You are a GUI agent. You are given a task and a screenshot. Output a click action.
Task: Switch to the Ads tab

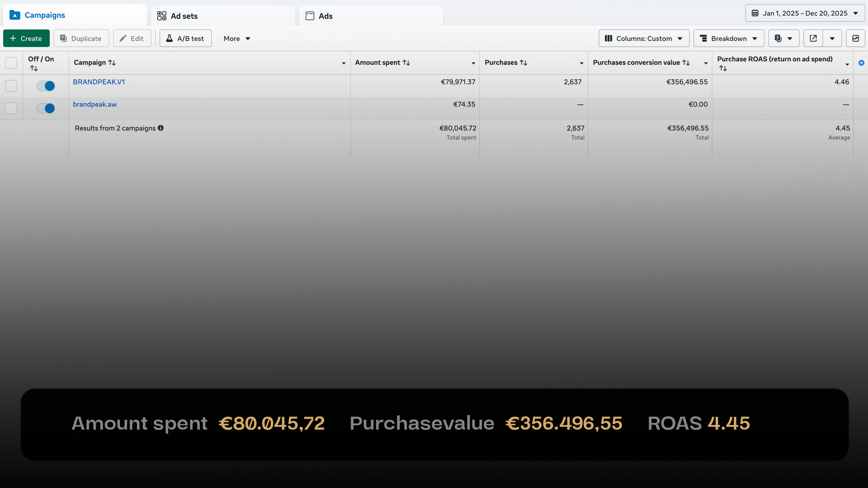coord(325,16)
